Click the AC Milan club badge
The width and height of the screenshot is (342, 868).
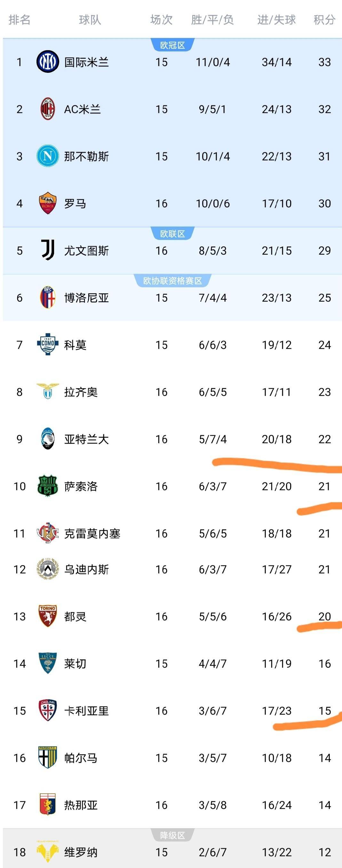pos(48,109)
